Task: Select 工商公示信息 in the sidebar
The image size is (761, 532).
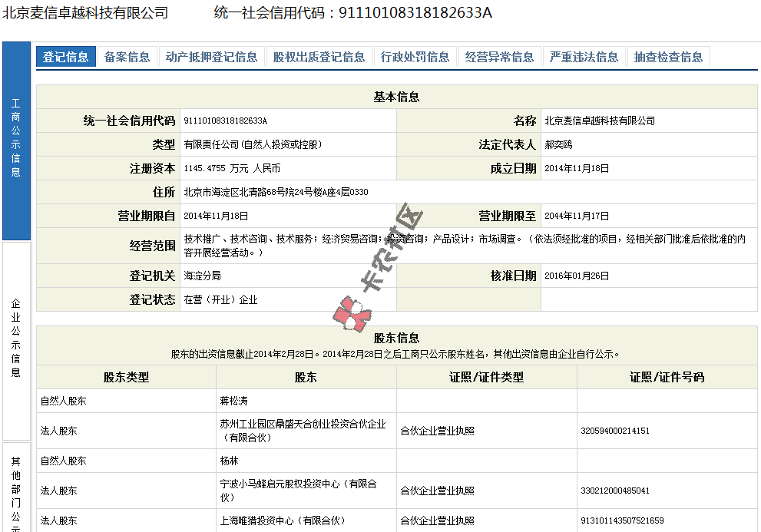Action: [16, 140]
